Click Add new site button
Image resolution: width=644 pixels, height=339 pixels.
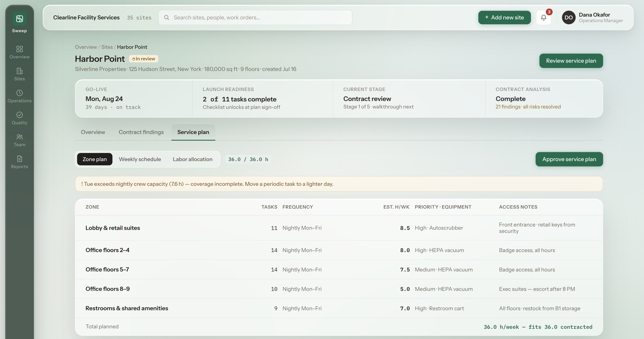505,17
